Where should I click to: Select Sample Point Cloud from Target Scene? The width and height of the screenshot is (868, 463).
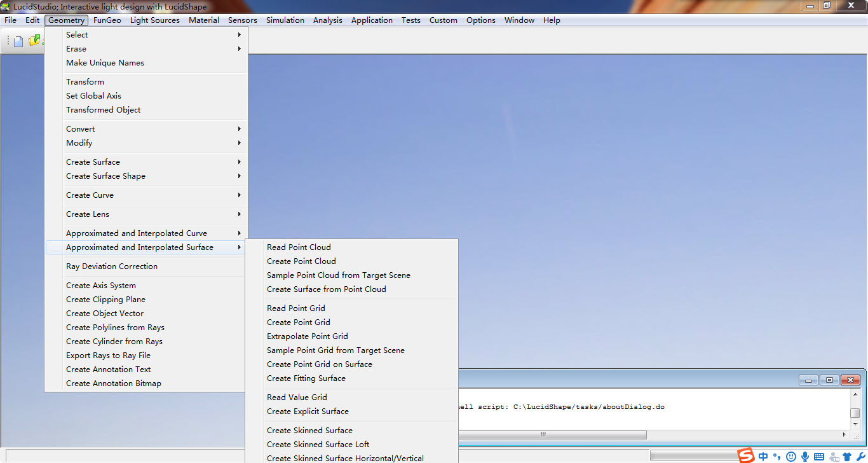[351, 275]
